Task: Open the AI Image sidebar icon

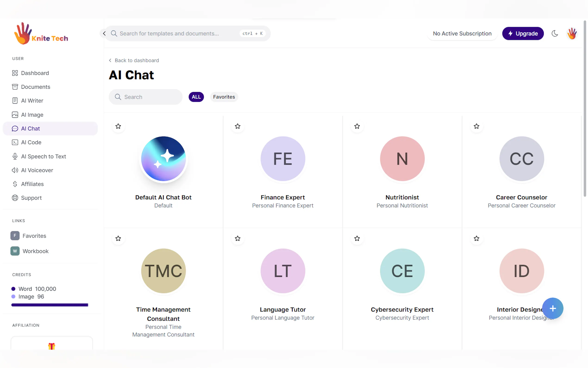Action: pos(15,115)
